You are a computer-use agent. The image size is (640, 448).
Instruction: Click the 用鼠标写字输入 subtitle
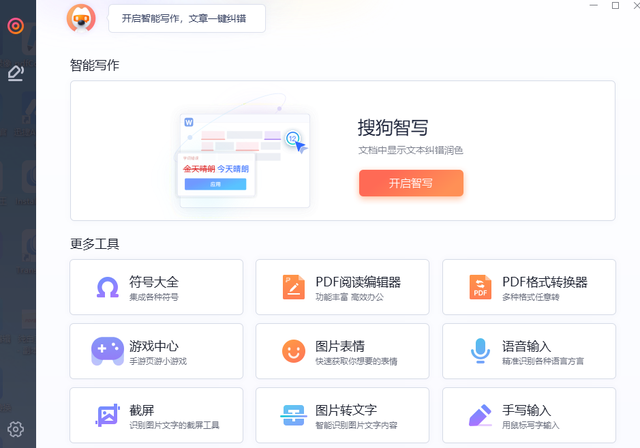point(531,425)
